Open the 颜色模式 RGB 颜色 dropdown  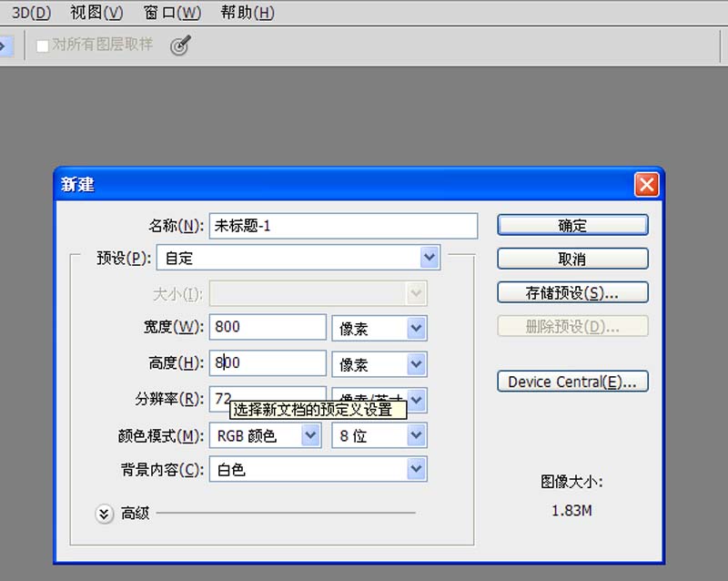click(x=265, y=435)
